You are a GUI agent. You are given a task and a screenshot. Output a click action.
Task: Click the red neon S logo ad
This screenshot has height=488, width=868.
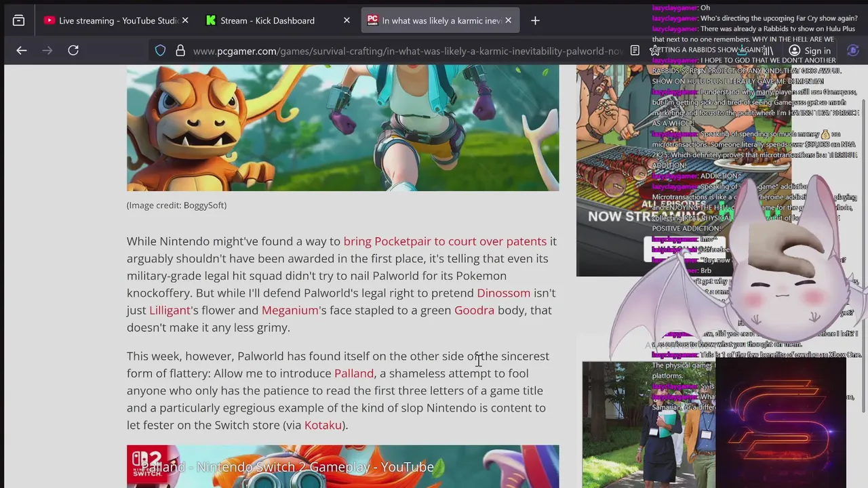(781, 424)
